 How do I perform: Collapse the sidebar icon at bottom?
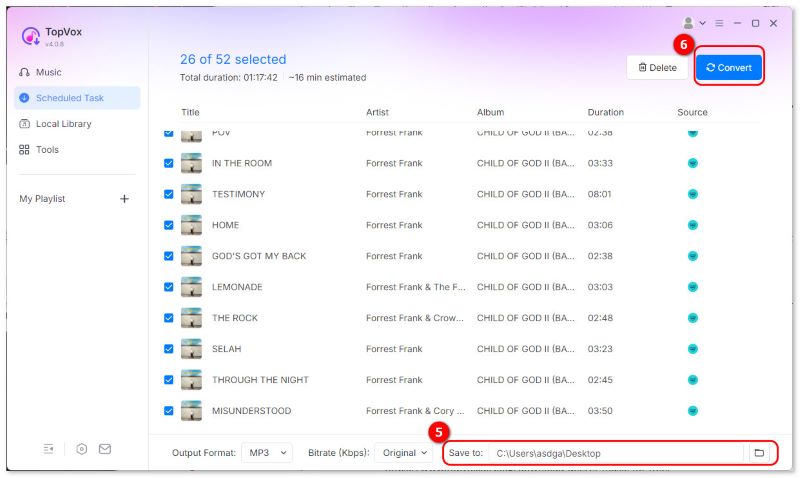[48, 449]
